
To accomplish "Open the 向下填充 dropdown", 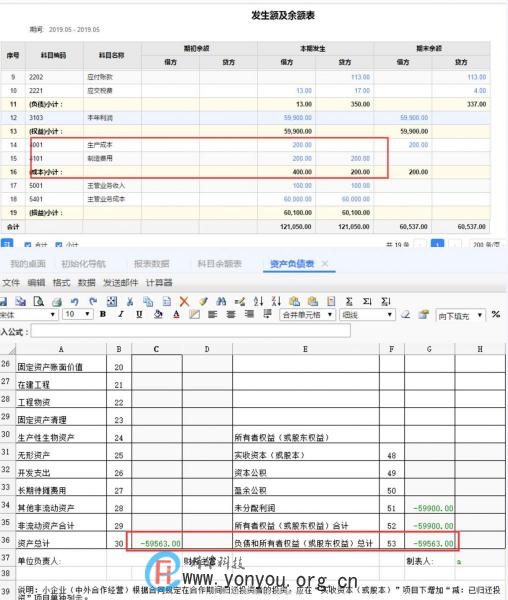I will click(461, 316).
